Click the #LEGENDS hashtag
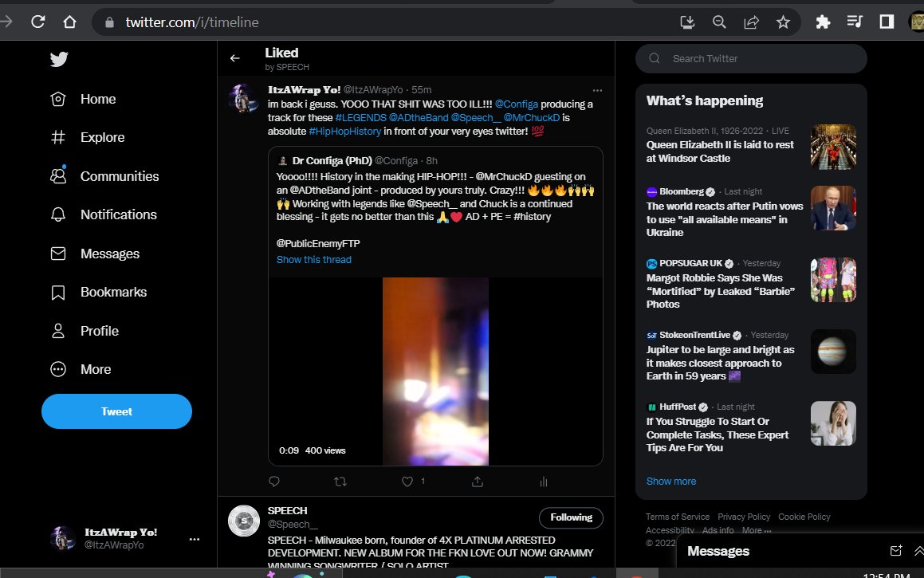 coord(360,118)
